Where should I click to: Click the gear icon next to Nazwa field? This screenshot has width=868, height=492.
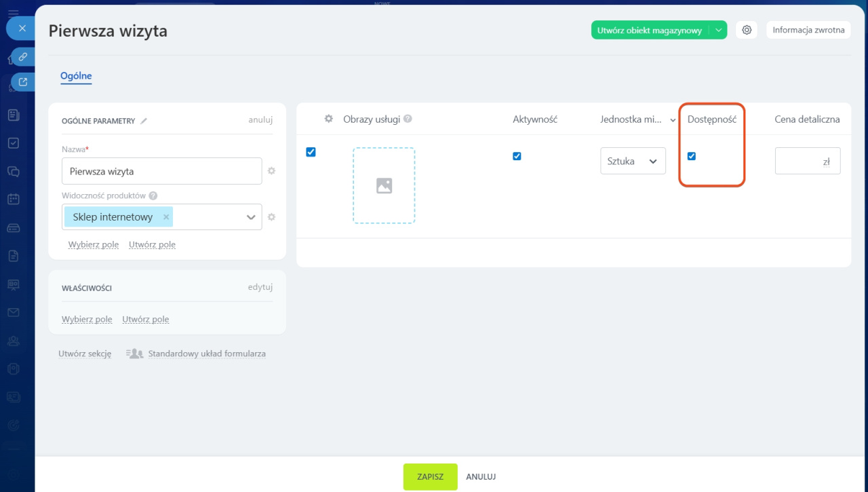click(271, 171)
